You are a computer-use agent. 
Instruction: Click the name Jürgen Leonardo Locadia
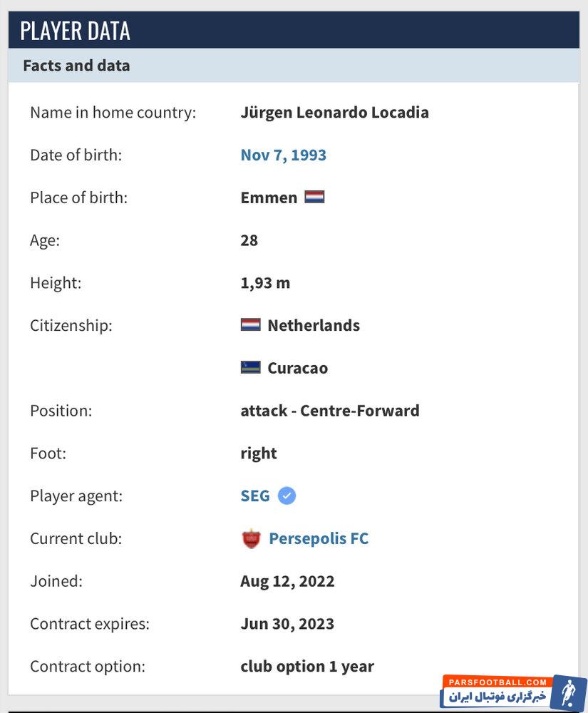[x=334, y=112]
